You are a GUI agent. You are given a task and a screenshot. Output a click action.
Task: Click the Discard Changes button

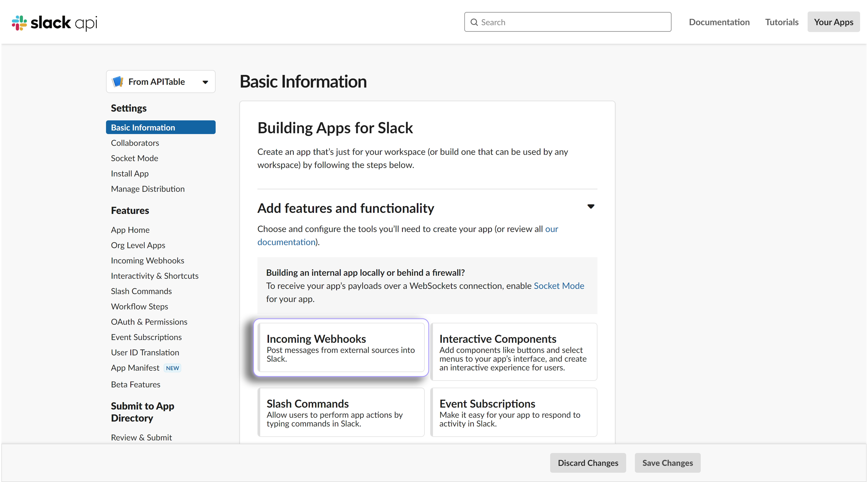tap(588, 463)
